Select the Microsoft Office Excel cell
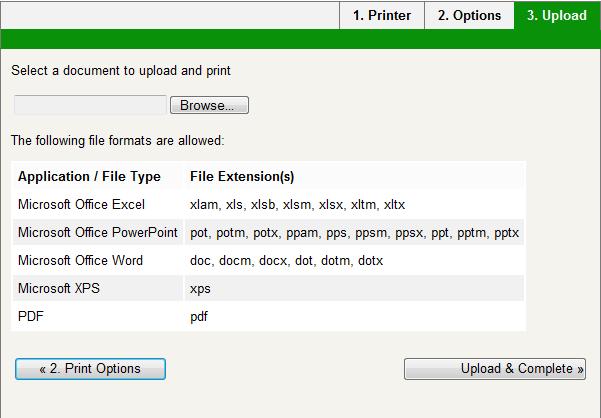The image size is (601, 418). (98, 204)
